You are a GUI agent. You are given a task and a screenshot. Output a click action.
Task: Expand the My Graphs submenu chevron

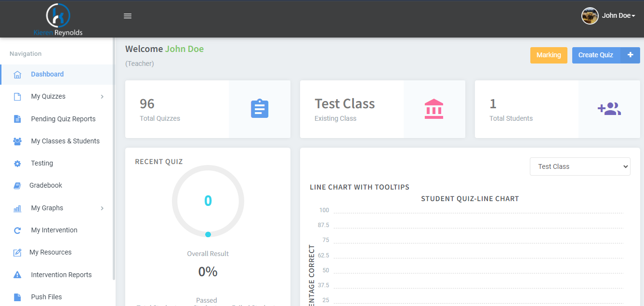[x=102, y=208]
